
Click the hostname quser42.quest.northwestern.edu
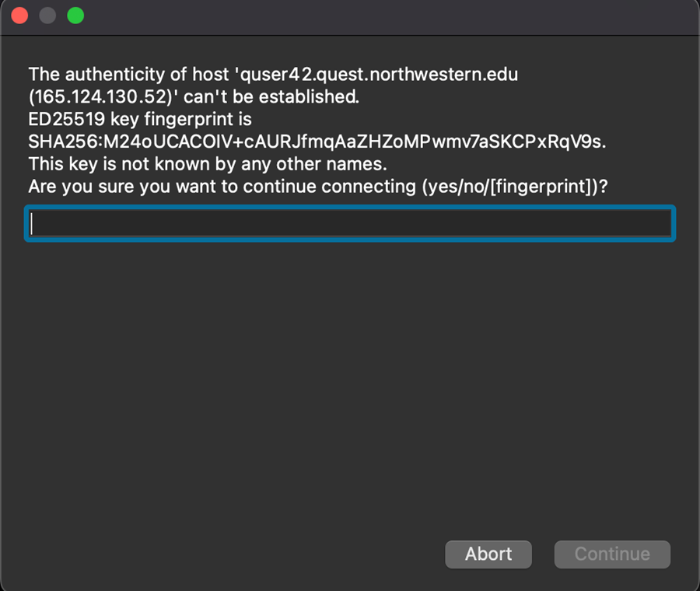379,75
